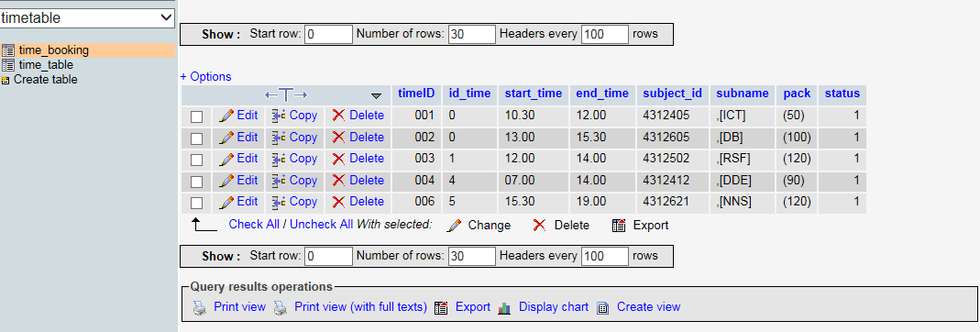Click the top Start row input field
The height and width of the screenshot is (332, 980).
(329, 34)
